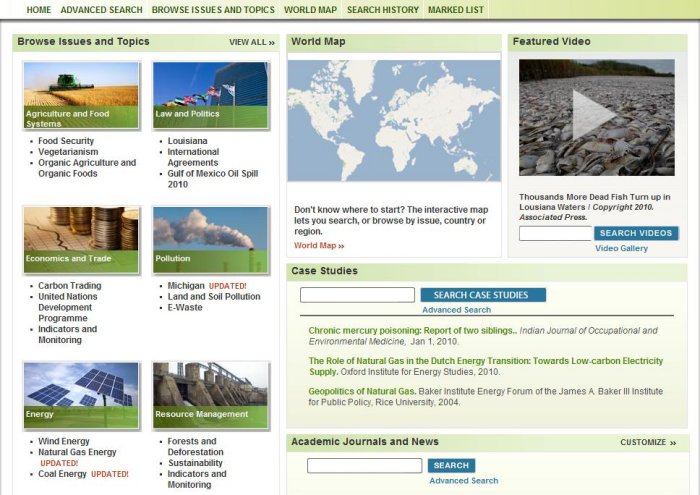Follow the red World Map » link

(319, 245)
